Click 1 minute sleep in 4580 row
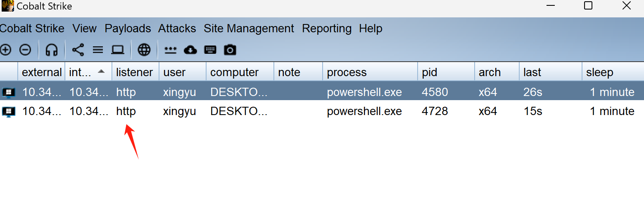The image size is (644, 204). coord(612,92)
